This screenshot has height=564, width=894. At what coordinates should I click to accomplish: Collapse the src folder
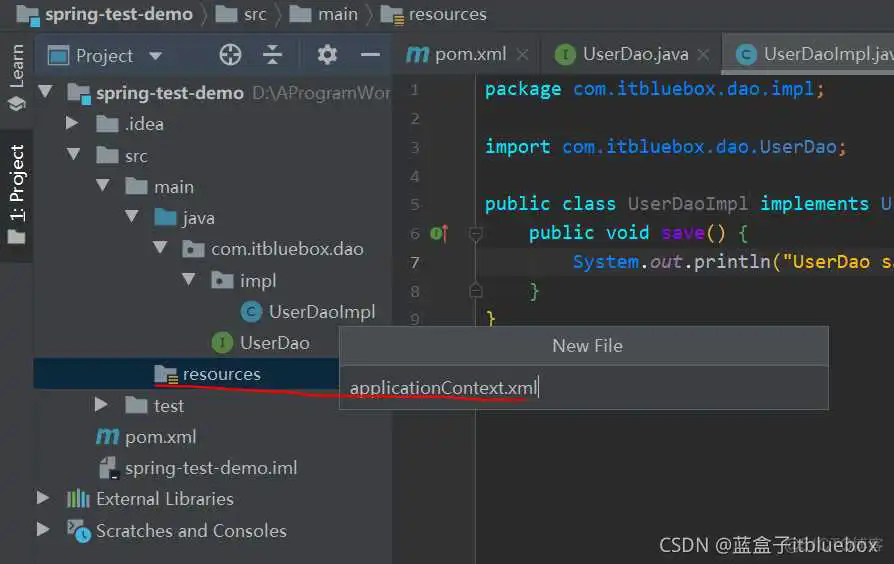click(72, 155)
